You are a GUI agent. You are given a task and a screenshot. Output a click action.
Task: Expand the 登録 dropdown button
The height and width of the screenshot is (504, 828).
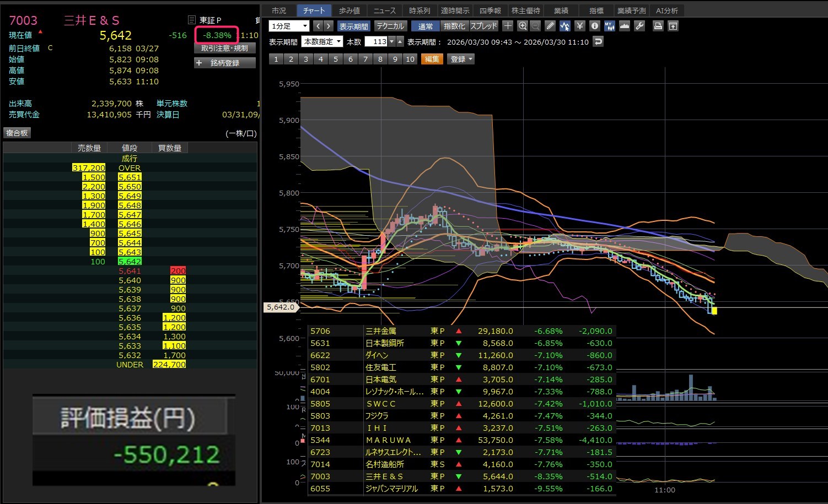pos(461,59)
